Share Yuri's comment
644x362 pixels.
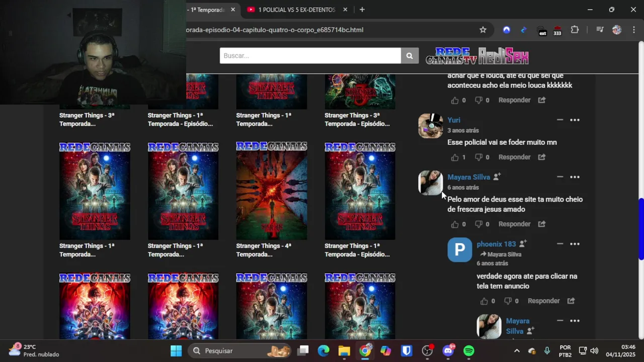542,157
